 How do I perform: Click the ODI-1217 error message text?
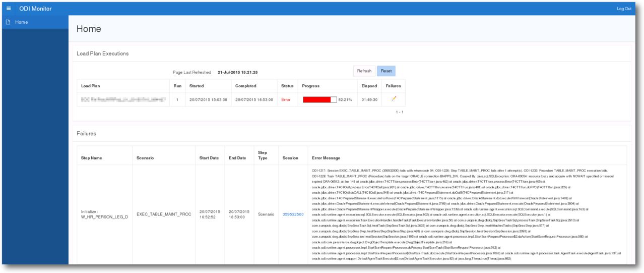pos(467,215)
